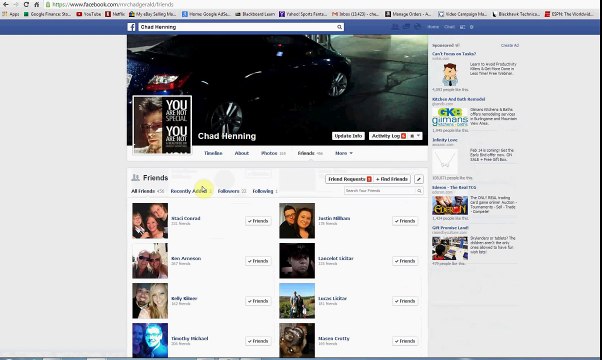Select the Followers filter tab
The width and height of the screenshot is (602, 360).
pos(232,191)
